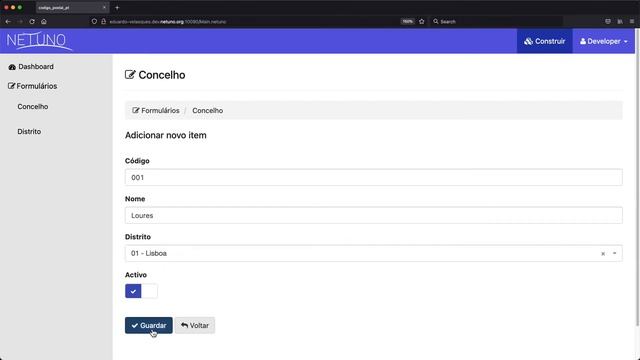This screenshot has width=640, height=360.
Task: Click Formulários in the breadcrumb
Action: 156,111
